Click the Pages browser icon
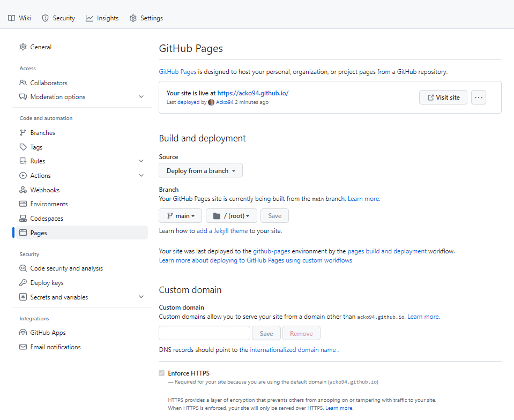514x420 pixels. pos(23,232)
